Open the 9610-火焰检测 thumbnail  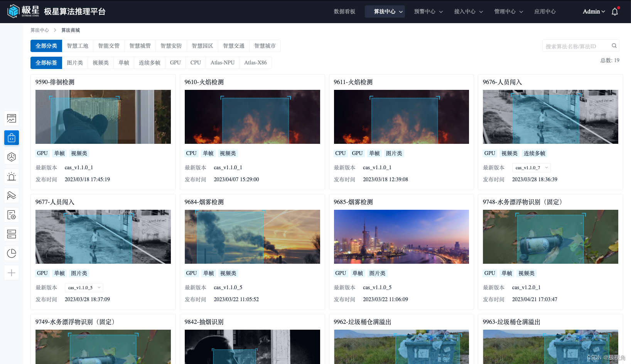252,117
